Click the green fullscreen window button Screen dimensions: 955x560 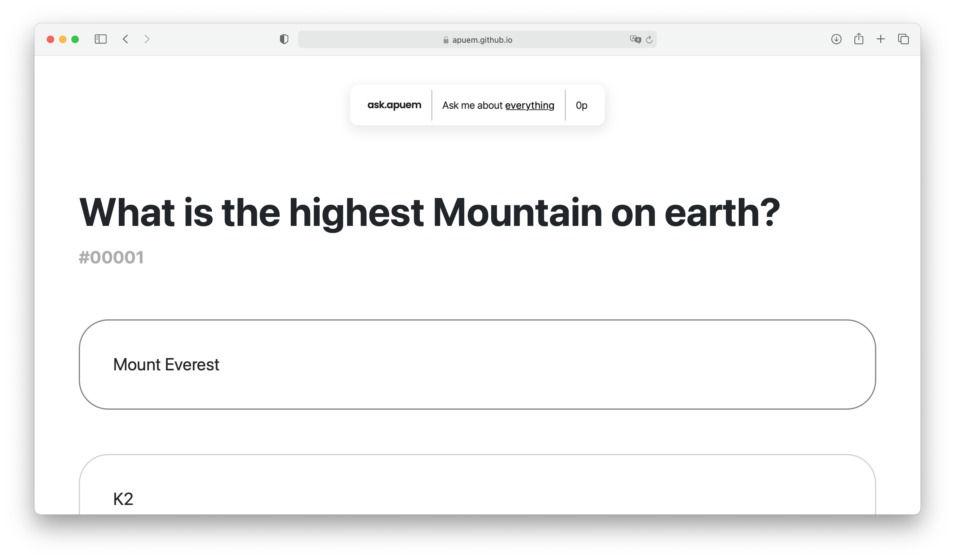(75, 39)
